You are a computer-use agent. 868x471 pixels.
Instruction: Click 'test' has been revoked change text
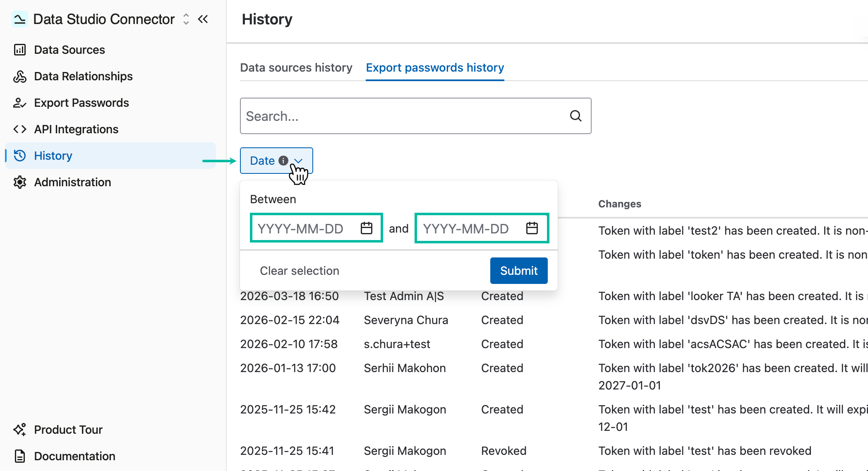705,451
